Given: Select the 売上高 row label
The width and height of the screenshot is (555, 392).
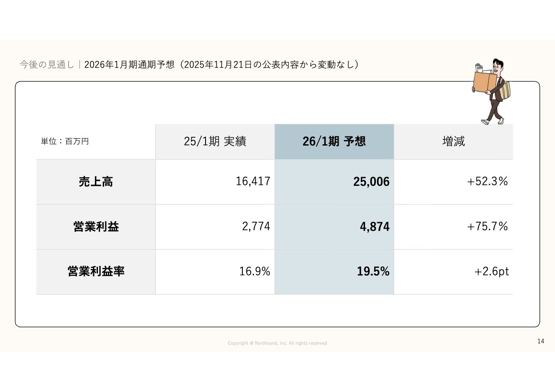Looking at the screenshot, I should [96, 182].
